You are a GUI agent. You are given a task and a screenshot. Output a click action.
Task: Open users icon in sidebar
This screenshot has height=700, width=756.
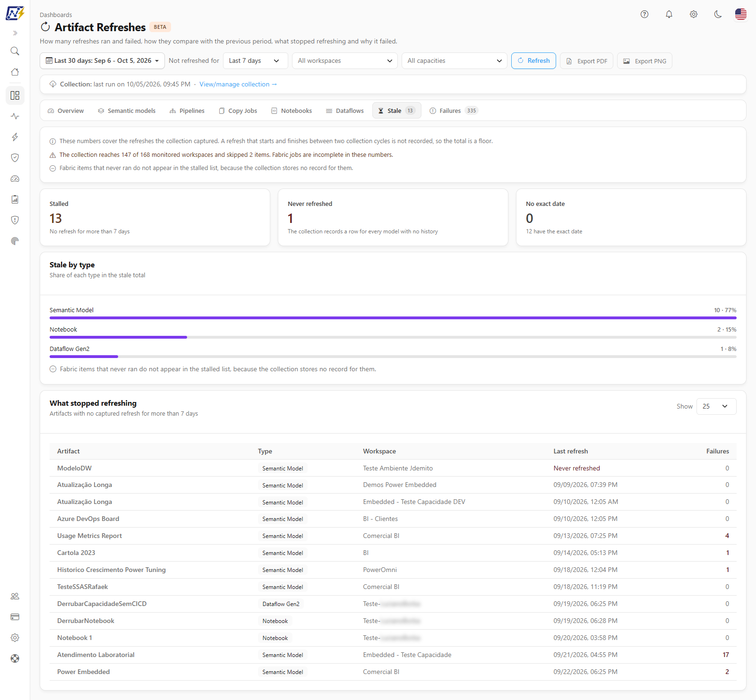coord(15,596)
